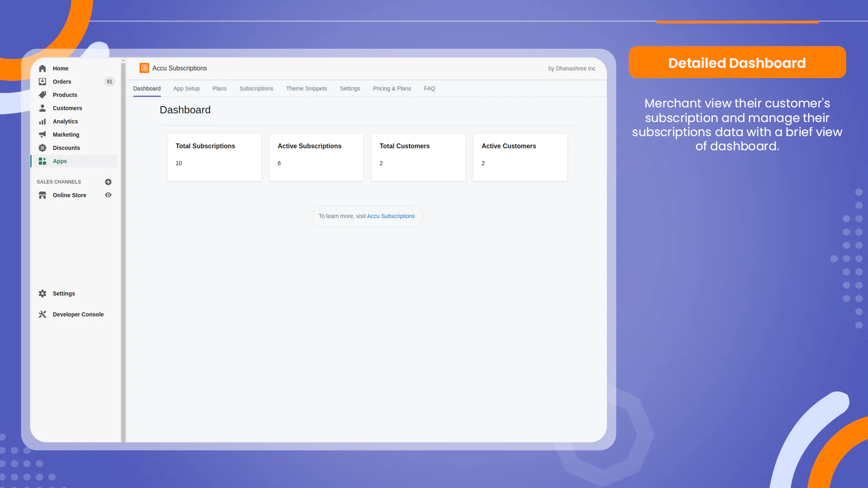
Task: Click the 'Accu Subscriptions' app title
Action: [x=180, y=68]
